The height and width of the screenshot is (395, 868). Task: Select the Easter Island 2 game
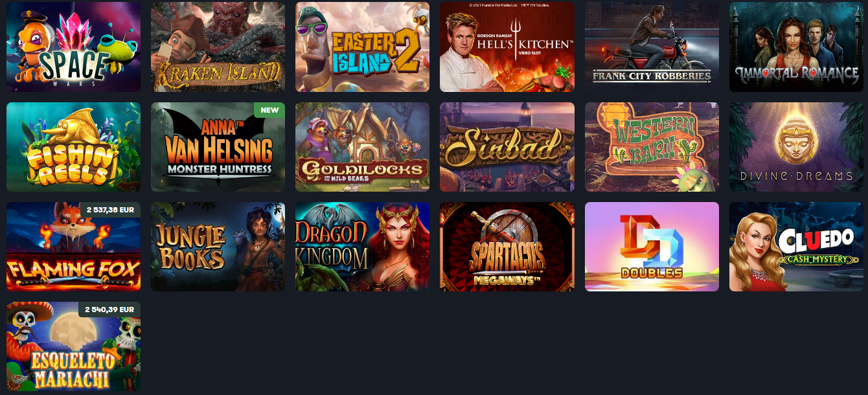coord(363,47)
